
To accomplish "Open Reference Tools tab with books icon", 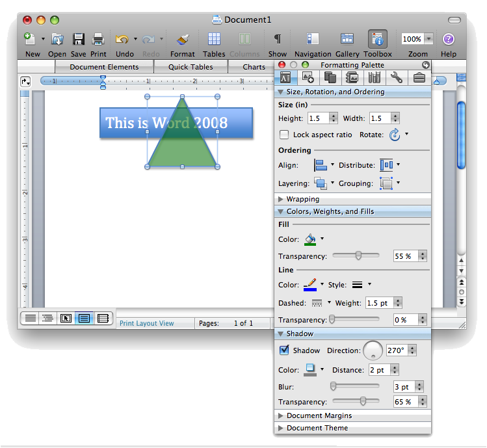I will click(375, 77).
